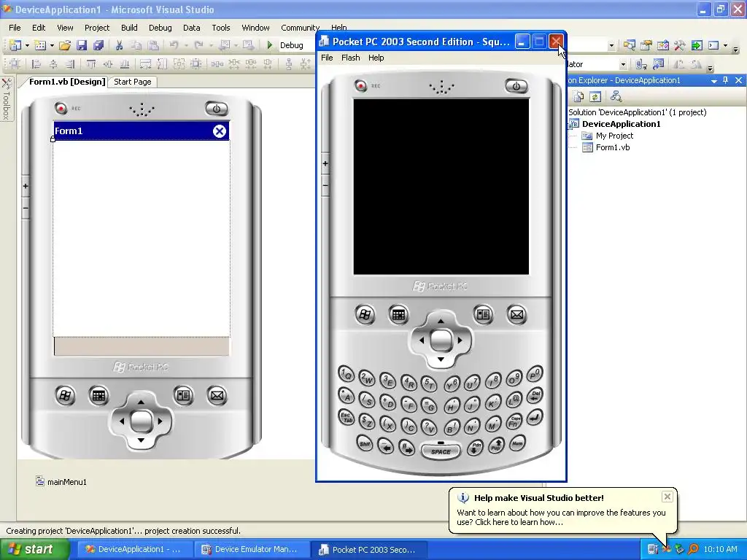Refresh the Solution Explorer
The height and width of the screenshot is (560, 747).
(x=595, y=97)
